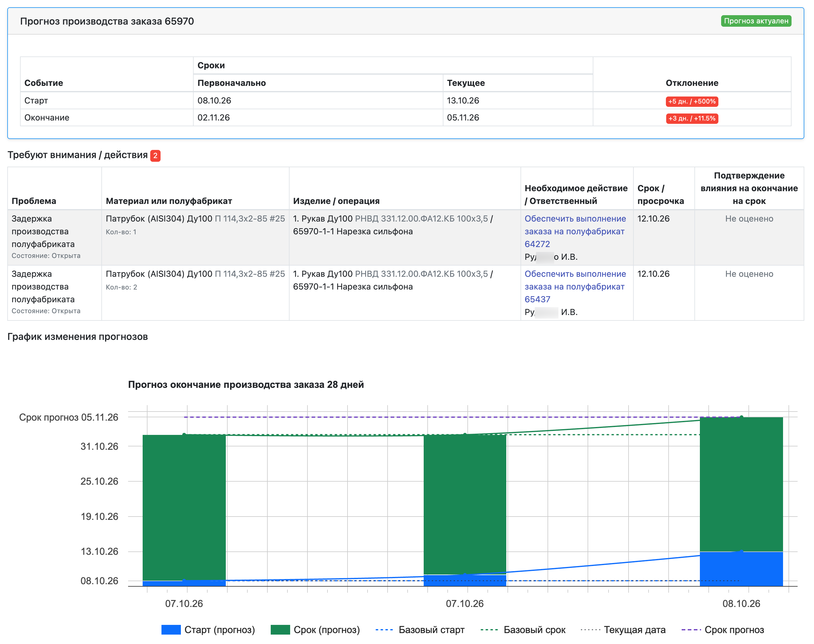Toggle 'Текущая дата' legend entry

click(623, 629)
